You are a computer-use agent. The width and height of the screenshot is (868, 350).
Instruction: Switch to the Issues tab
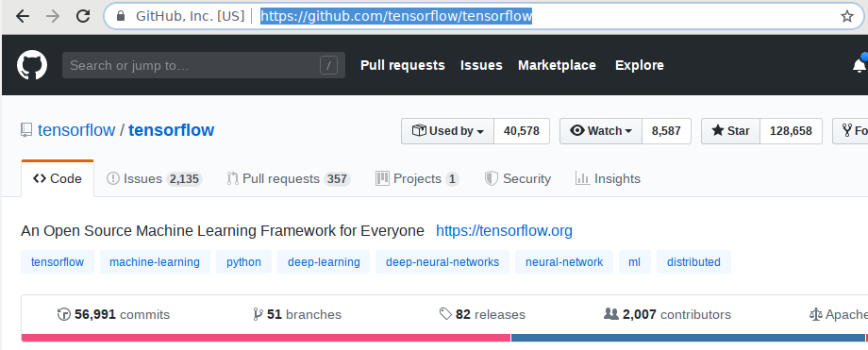point(155,179)
